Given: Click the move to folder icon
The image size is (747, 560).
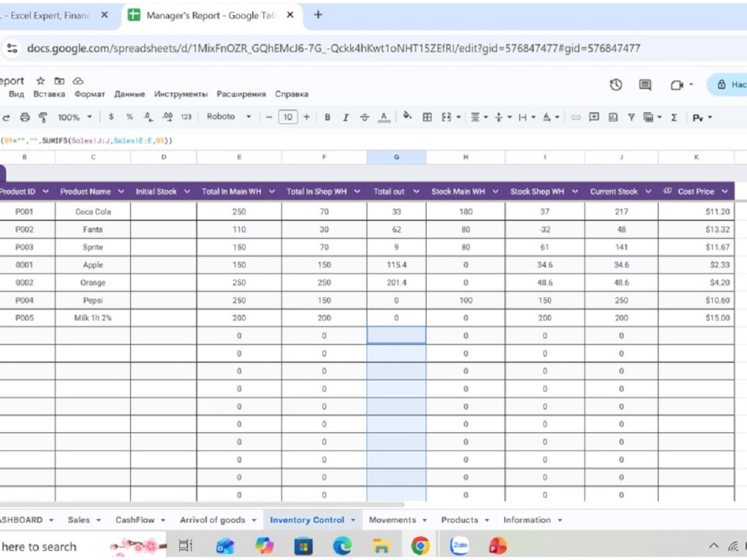Looking at the screenshot, I should 60,81.
